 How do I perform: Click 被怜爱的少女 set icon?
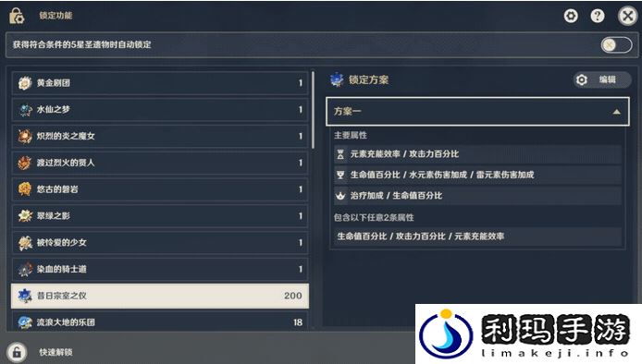tap(25, 243)
